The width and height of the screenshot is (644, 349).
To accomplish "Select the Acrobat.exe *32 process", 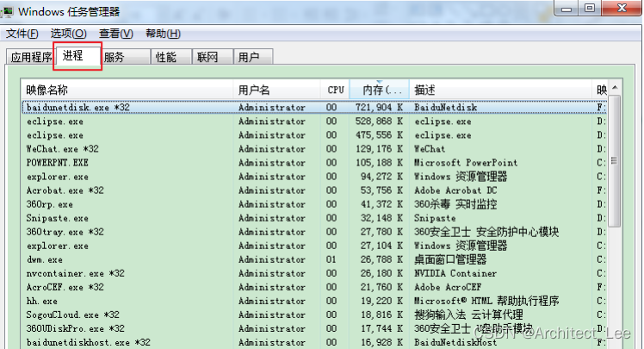I will click(x=314, y=190).
